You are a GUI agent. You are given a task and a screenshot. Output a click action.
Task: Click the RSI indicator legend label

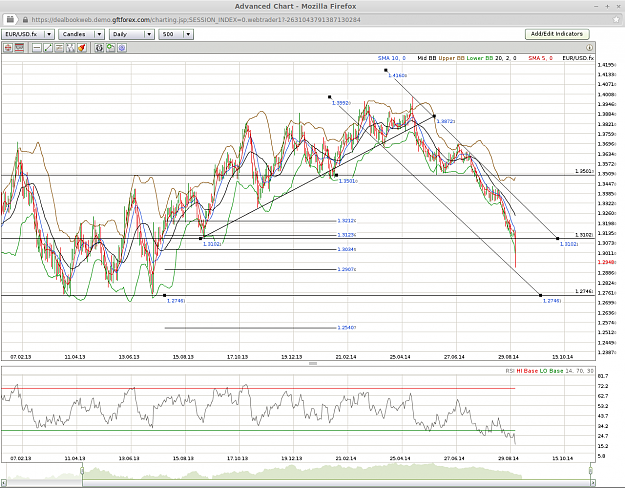point(510,371)
